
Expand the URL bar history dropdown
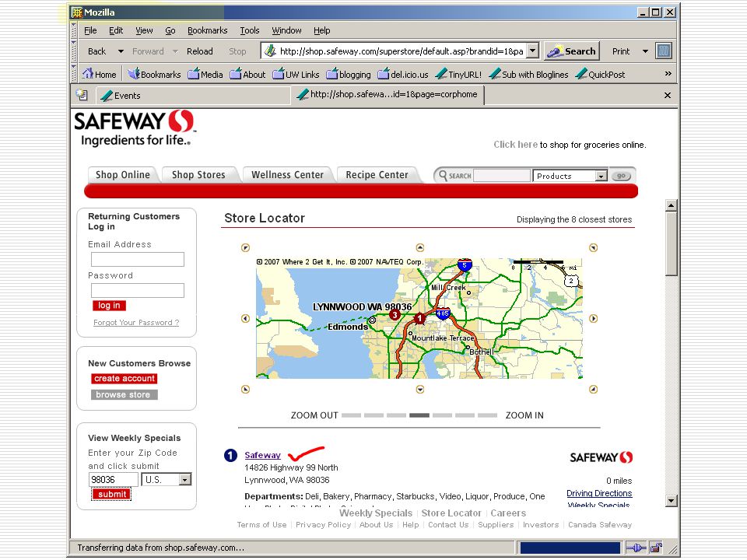[533, 51]
